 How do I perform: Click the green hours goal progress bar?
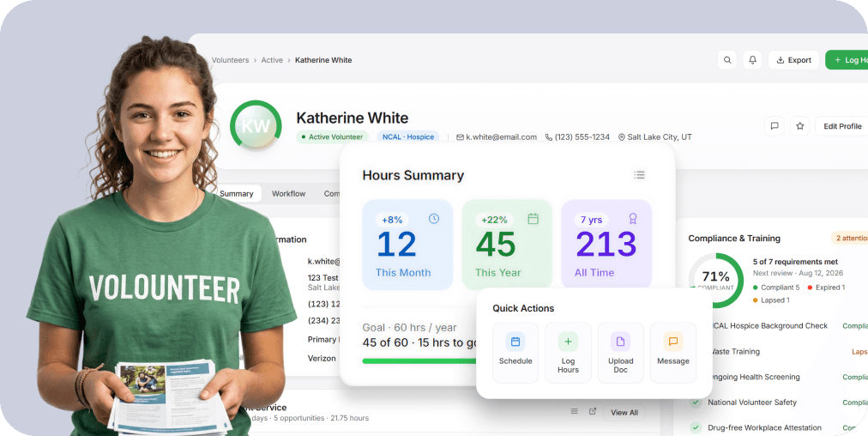point(419,361)
